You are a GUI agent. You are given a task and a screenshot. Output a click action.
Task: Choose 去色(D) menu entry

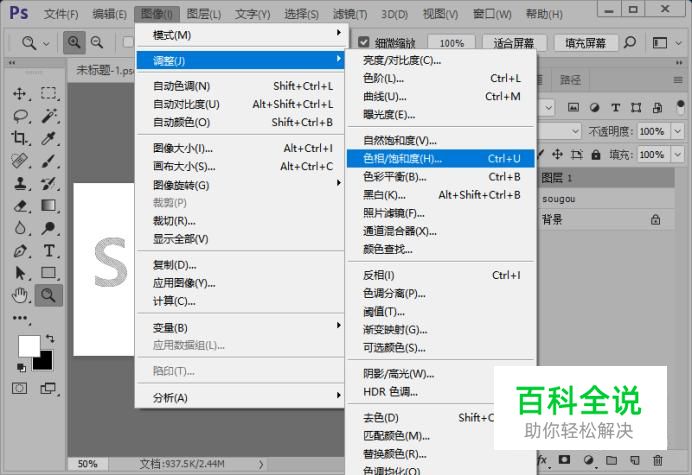[421, 417]
